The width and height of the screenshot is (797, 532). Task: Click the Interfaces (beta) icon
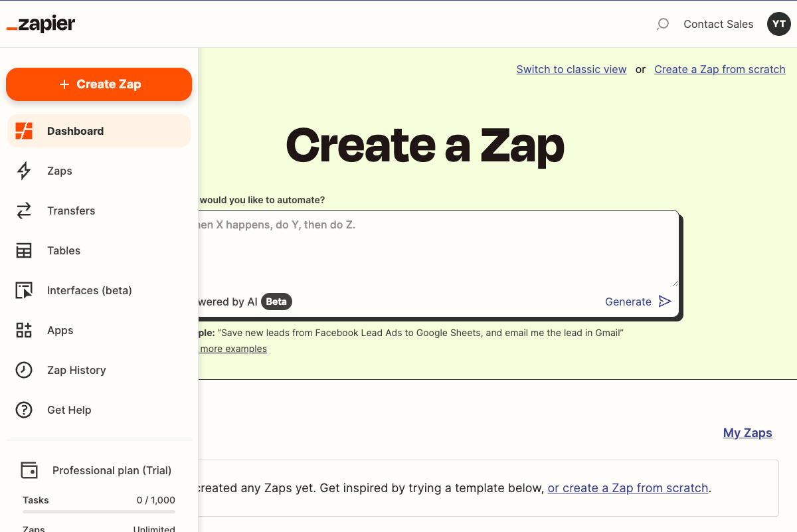coord(24,290)
